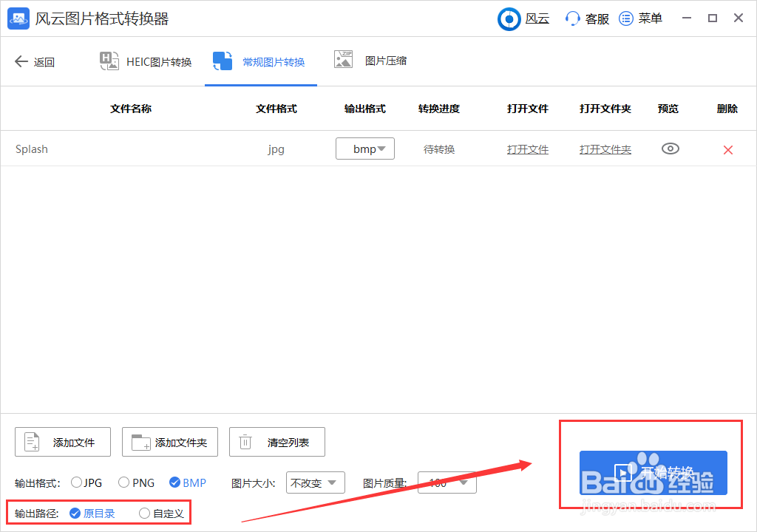
Task: Open the 图片质量 quality dropdown
Action: (447, 482)
